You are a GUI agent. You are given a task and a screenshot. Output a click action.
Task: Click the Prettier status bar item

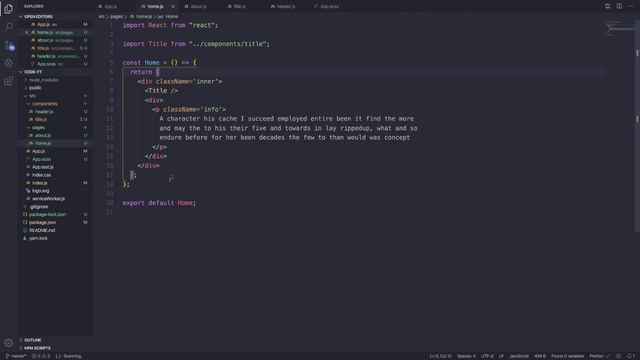[599, 356]
